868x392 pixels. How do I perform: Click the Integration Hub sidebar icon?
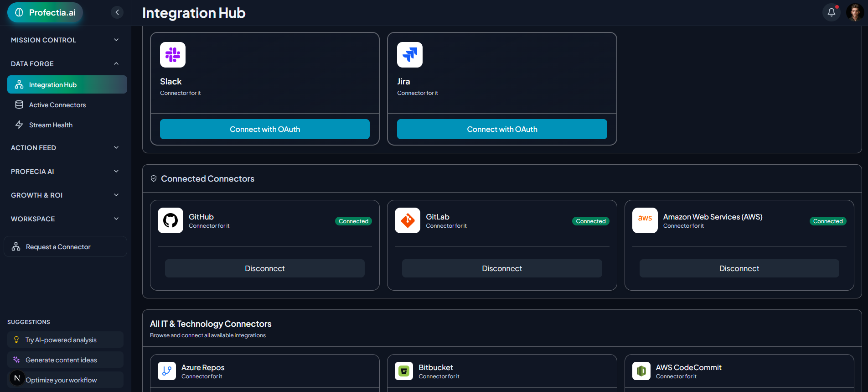(19, 84)
